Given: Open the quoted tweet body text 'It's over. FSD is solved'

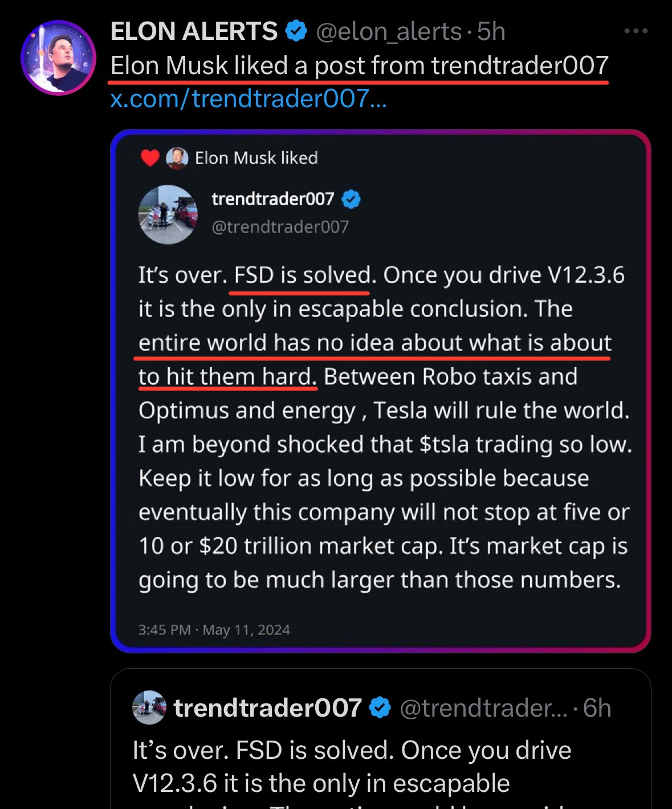Looking at the screenshot, I should point(352,766).
